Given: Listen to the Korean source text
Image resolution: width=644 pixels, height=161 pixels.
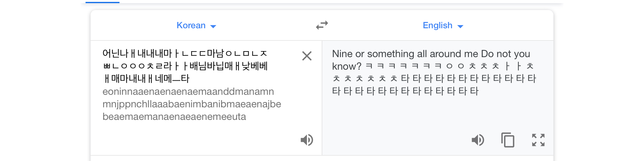Looking at the screenshot, I should [307, 140].
